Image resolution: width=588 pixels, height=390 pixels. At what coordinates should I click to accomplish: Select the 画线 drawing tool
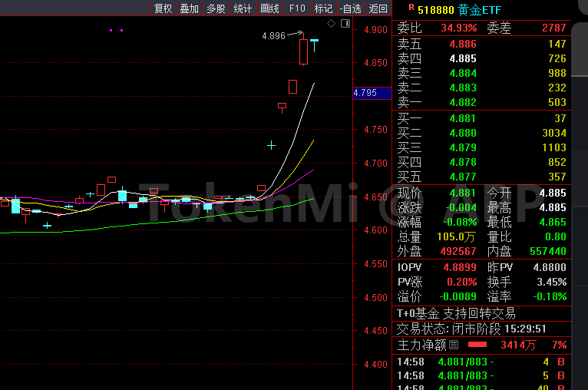[x=270, y=8]
